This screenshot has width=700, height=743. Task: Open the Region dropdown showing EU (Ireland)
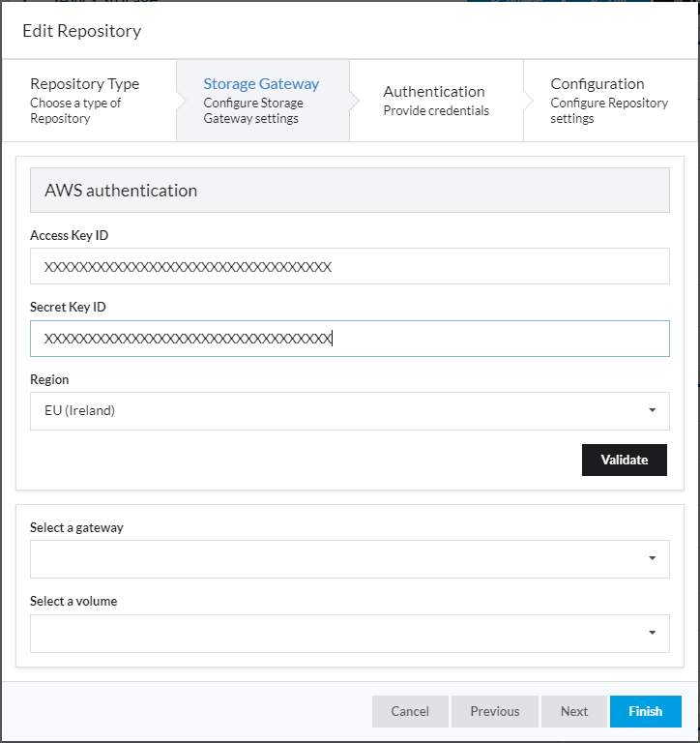(x=338, y=411)
